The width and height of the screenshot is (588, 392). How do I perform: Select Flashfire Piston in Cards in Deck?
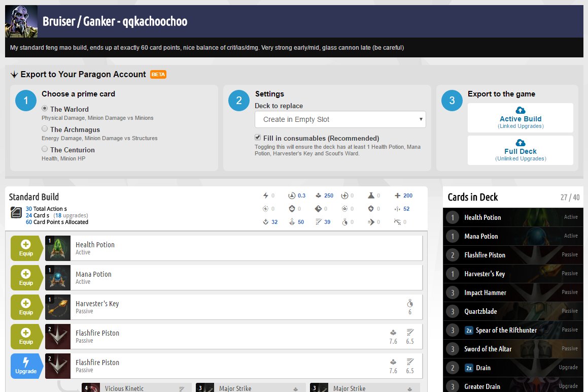coord(513,255)
